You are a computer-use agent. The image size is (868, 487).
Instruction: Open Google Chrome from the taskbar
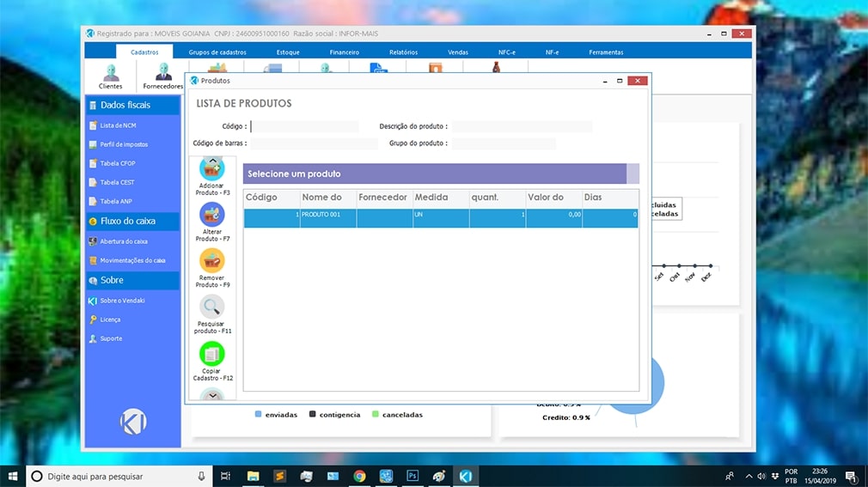[x=359, y=476]
